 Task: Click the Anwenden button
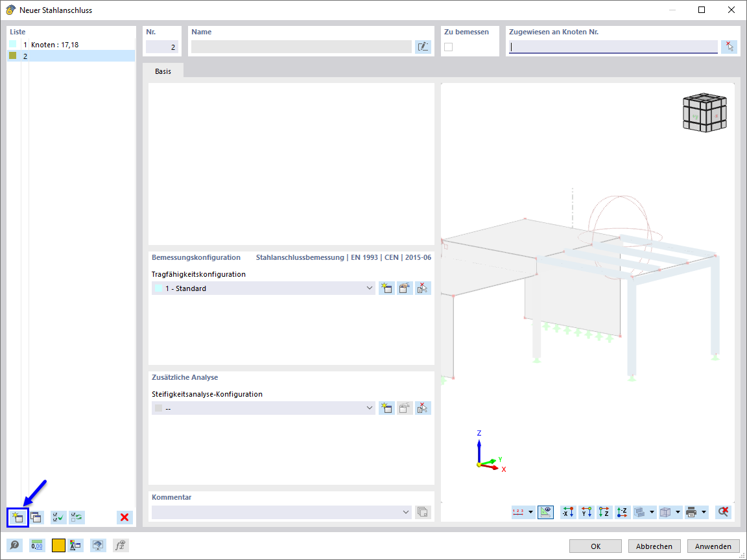[713, 546]
